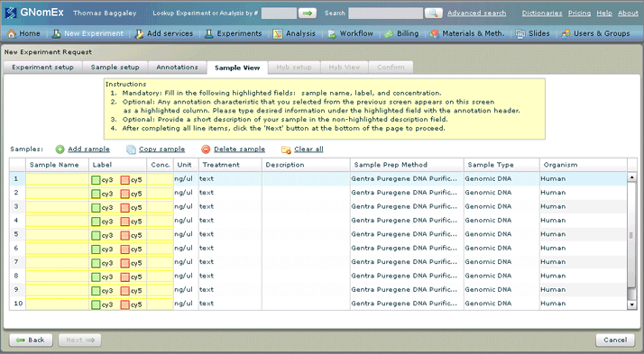Click Genomic DNA sample type in row 3
The image size is (644, 354).
501,206
